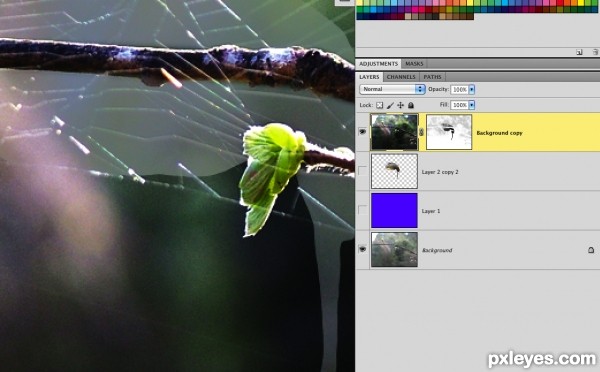Click the "Layer 1" layer name
Viewport: 600px width, 372px height.
coord(430,211)
